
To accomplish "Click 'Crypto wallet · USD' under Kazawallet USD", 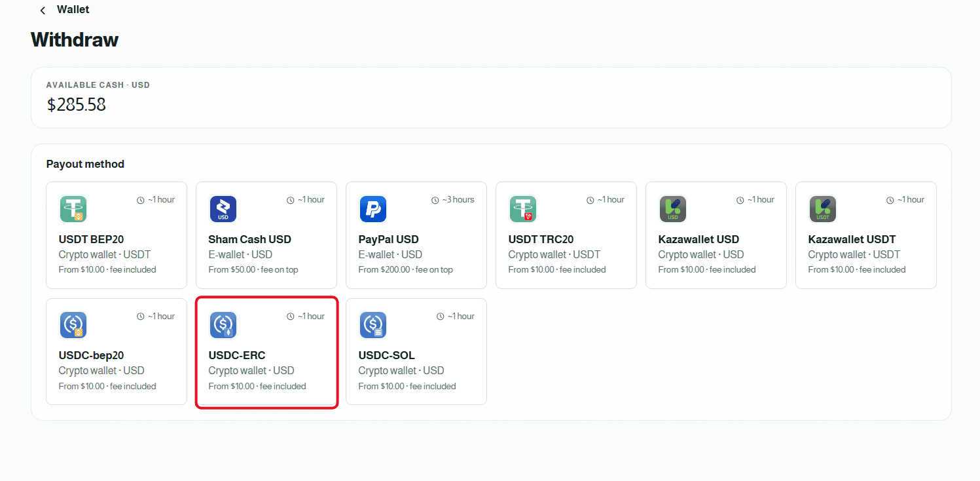I will (701, 254).
